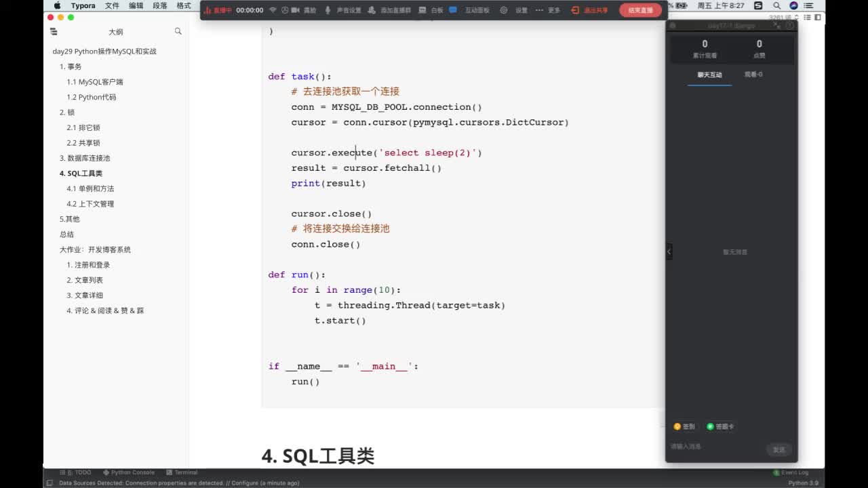Click Python 3.9 interpreter in status bar
868x488 pixels.
[804, 483]
